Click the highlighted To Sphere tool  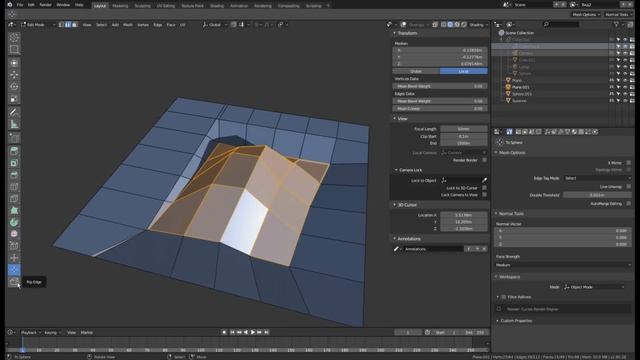coord(14,269)
